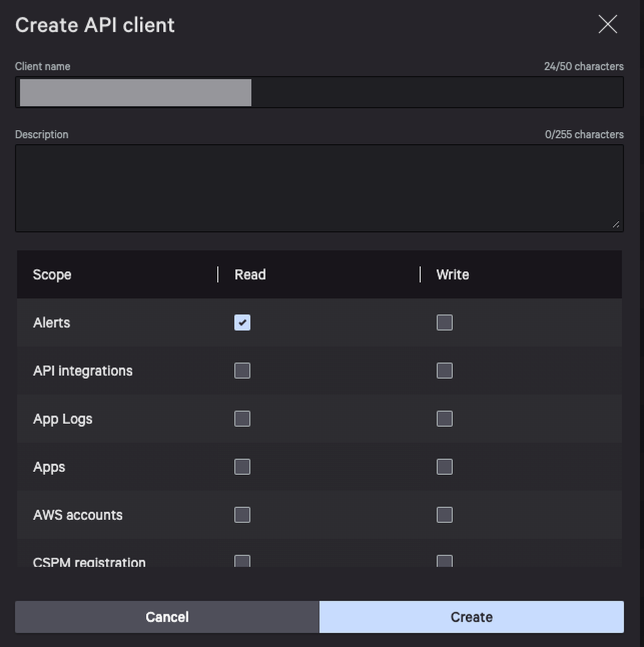Uncheck the Alerts Read checkbox
The height and width of the screenshot is (647, 644).
click(242, 322)
